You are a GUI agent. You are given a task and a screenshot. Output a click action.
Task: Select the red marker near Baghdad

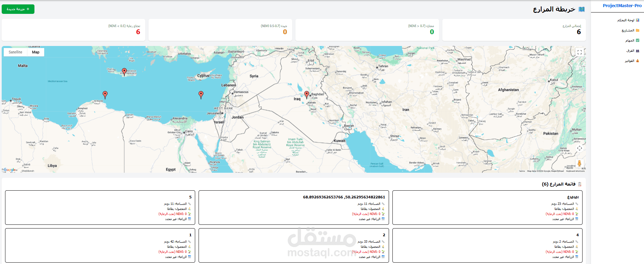[307, 95]
